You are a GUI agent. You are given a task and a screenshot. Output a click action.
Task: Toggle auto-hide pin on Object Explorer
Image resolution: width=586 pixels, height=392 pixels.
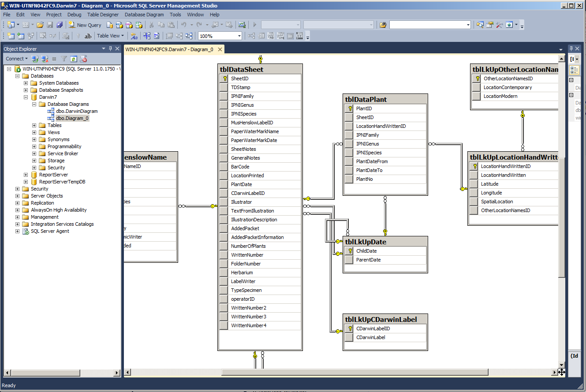coord(111,49)
